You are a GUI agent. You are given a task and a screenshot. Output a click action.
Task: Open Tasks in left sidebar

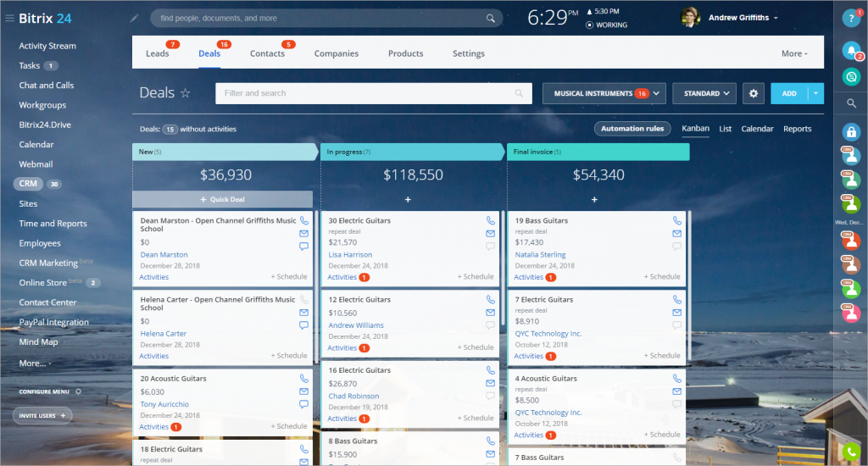pyautogui.click(x=30, y=65)
